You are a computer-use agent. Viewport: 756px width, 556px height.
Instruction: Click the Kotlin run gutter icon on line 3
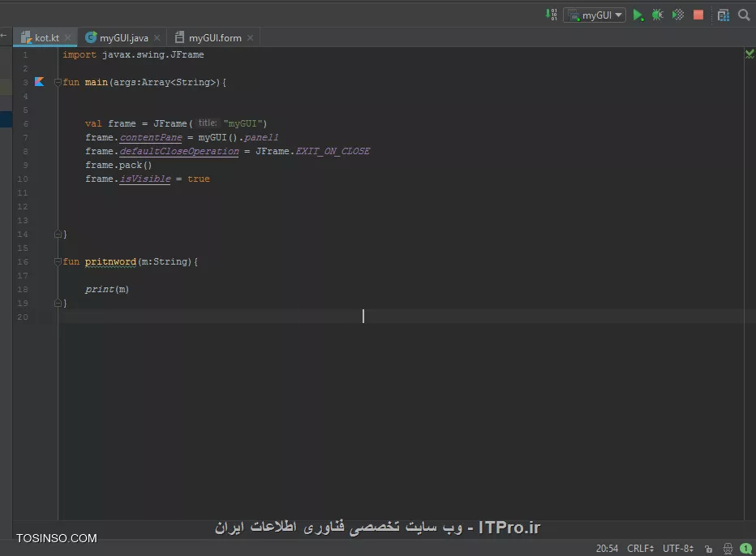pyautogui.click(x=40, y=81)
